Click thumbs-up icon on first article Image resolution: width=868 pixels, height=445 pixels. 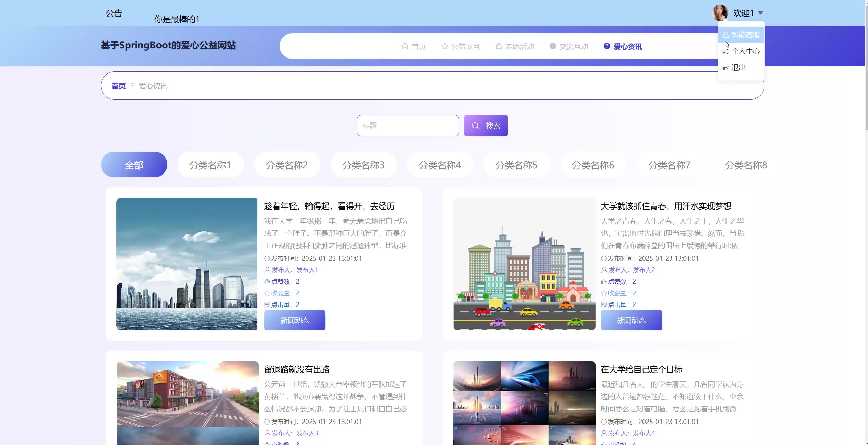click(x=267, y=282)
